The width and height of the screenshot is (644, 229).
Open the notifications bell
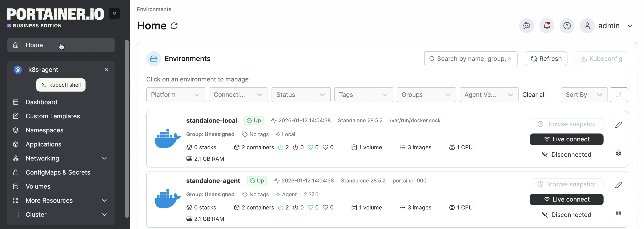click(547, 26)
